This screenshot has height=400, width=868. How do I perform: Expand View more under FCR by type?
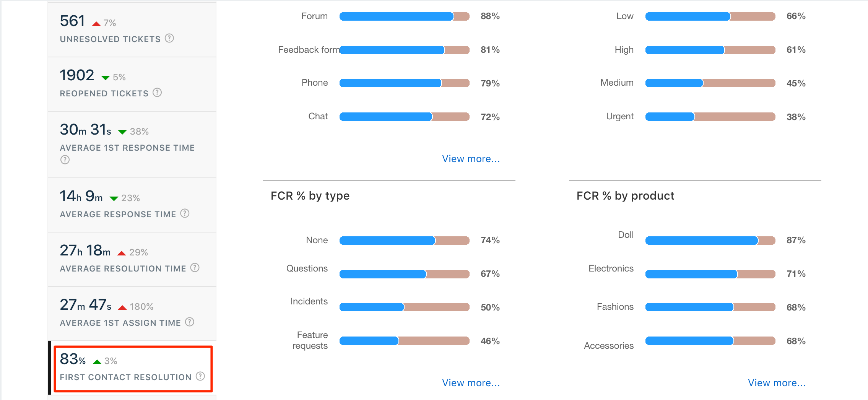pyautogui.click(x=471, y=383)
